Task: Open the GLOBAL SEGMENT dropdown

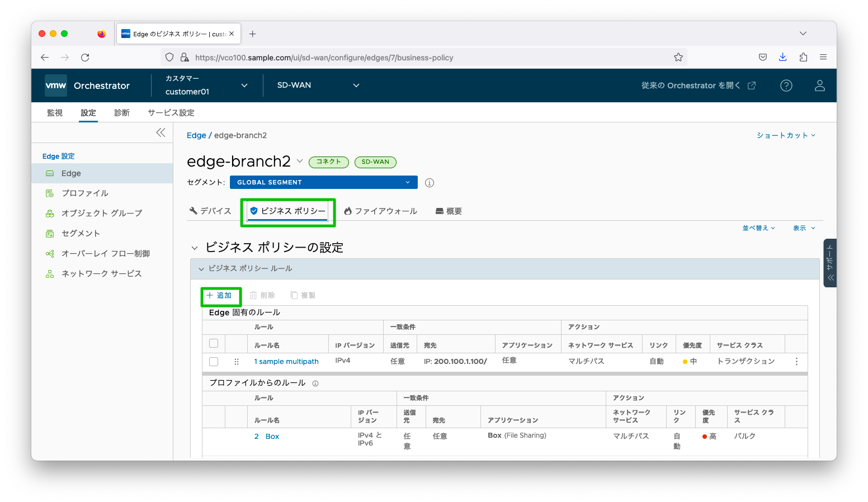Action: [324, 182]
